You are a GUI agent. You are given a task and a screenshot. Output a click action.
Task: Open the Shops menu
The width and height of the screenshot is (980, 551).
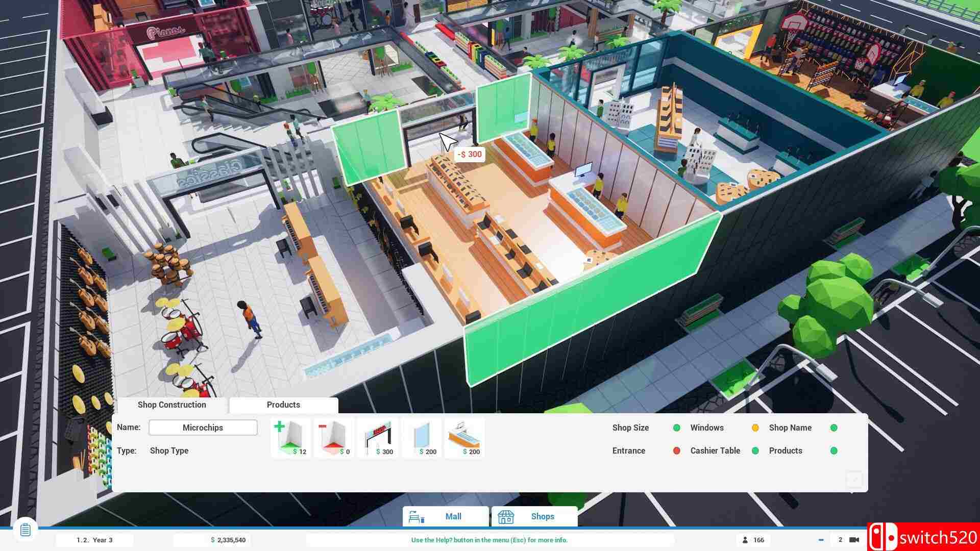[x=534, y=516]
